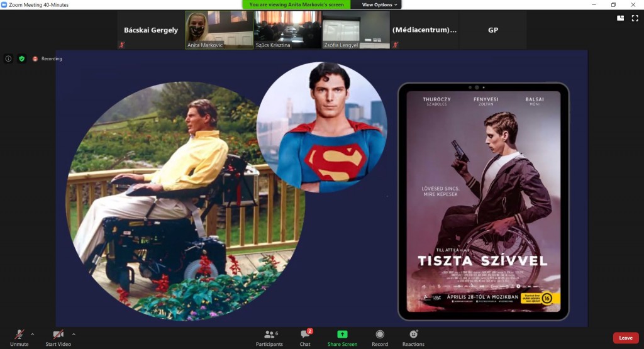Expand audio options caret beside Unmute

click(x=33, y=334)
